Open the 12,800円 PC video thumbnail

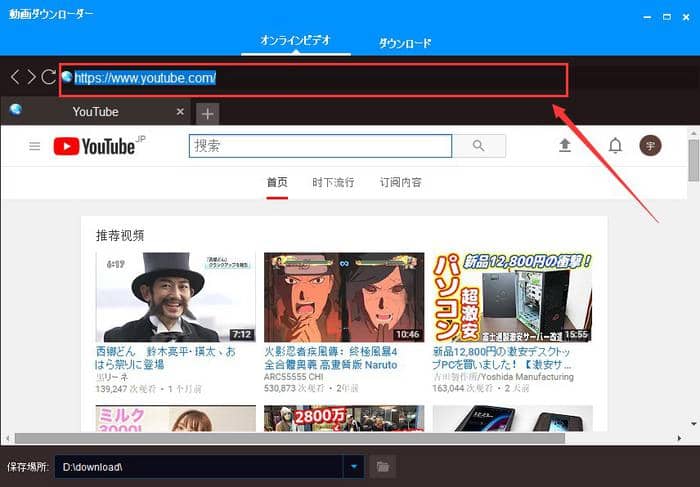tap(512, 297)
